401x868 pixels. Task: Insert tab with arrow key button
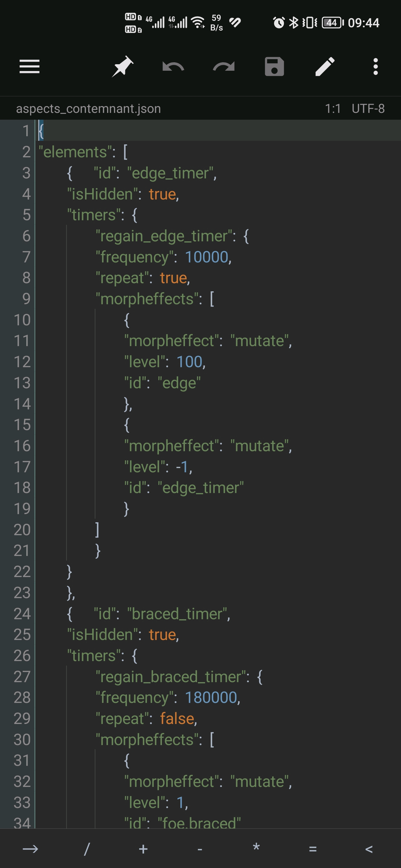tap(30, 849)
